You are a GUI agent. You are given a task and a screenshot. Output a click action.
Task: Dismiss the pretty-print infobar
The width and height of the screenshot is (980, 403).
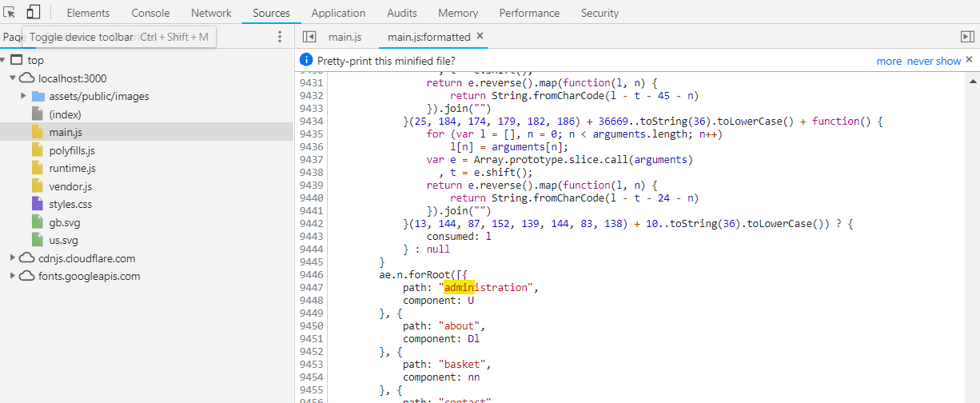[x=969, y=60]
